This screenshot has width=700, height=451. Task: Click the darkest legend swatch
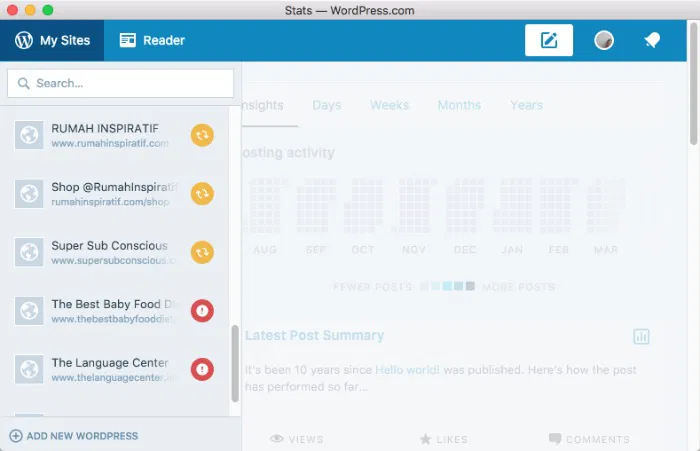click(x=470, y=286)
